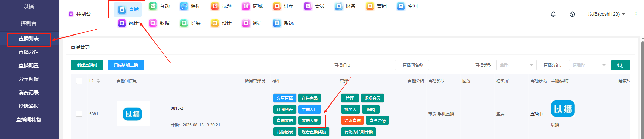Screen dimensions: 644x139
Task: Sort the table by ID column
Action: click(x=98, y=81)
